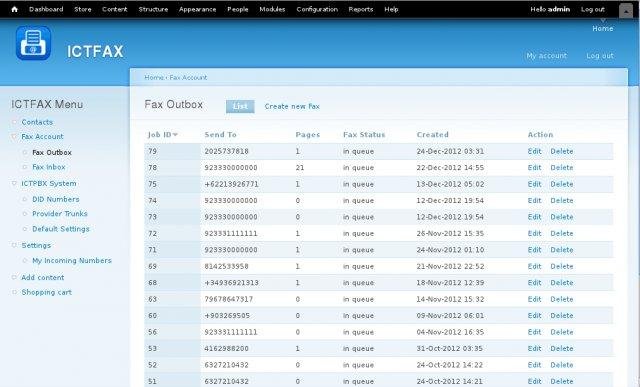Click the Job ID column header
The height and width of the screenshot is (387, 640).
(160, 135)
